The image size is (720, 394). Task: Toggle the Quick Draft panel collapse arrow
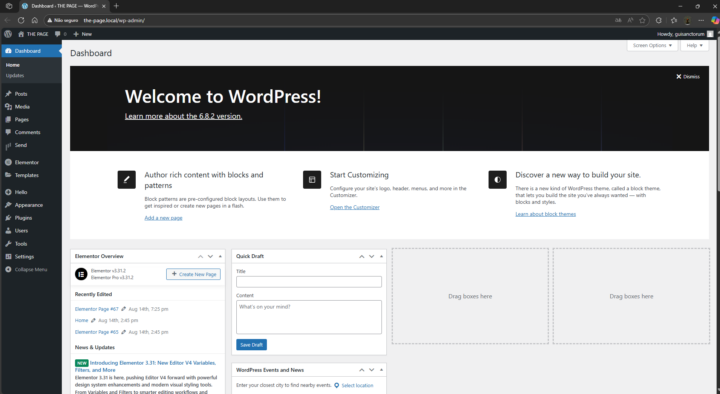point(381,256)
